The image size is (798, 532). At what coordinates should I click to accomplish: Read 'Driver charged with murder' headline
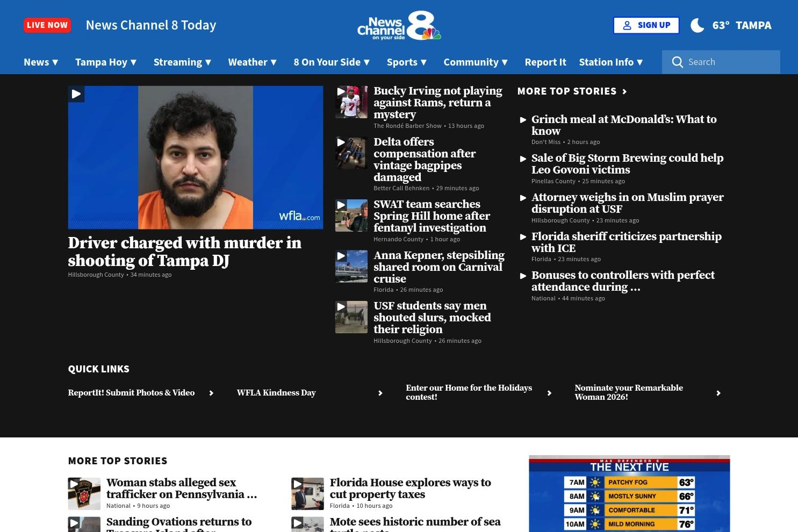[185, 252]
